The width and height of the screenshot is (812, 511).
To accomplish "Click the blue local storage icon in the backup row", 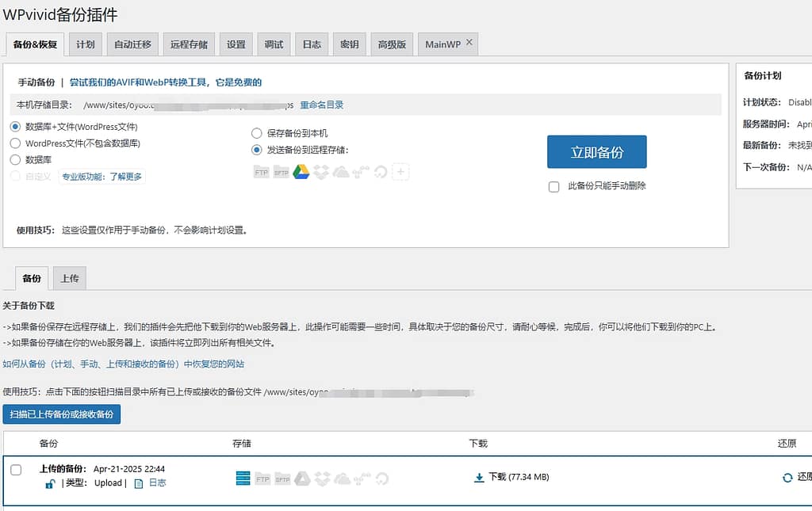I will pos(243,477).
